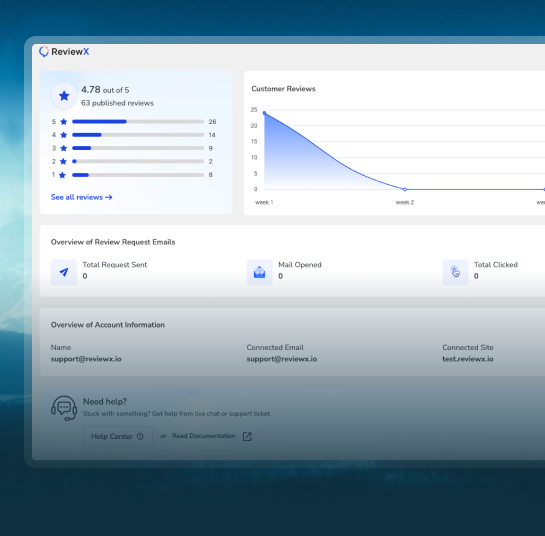Click the pointer hand Total Clicked icon

coord(455,272)
